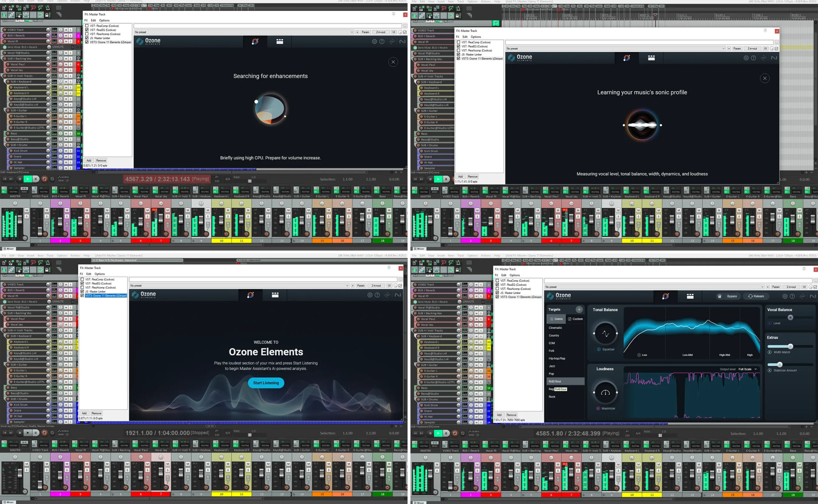
Task: Select the Cinematic genre target
Action: click(565, 328)
